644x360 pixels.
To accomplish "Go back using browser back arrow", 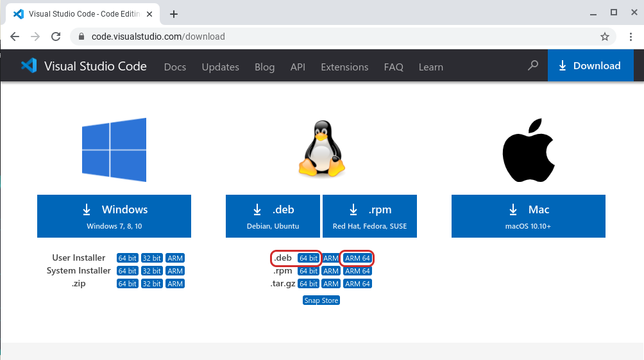I will pyautogui.click(x=15, y=37).
